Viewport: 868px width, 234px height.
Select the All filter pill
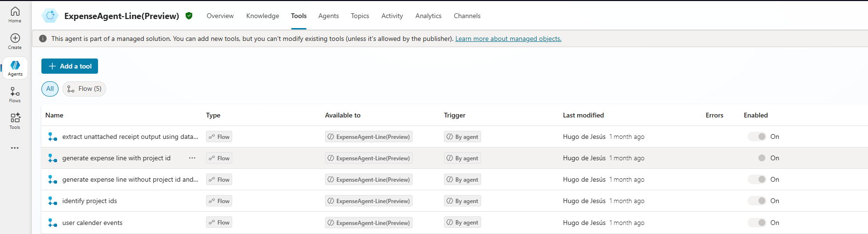coord(50,89)
